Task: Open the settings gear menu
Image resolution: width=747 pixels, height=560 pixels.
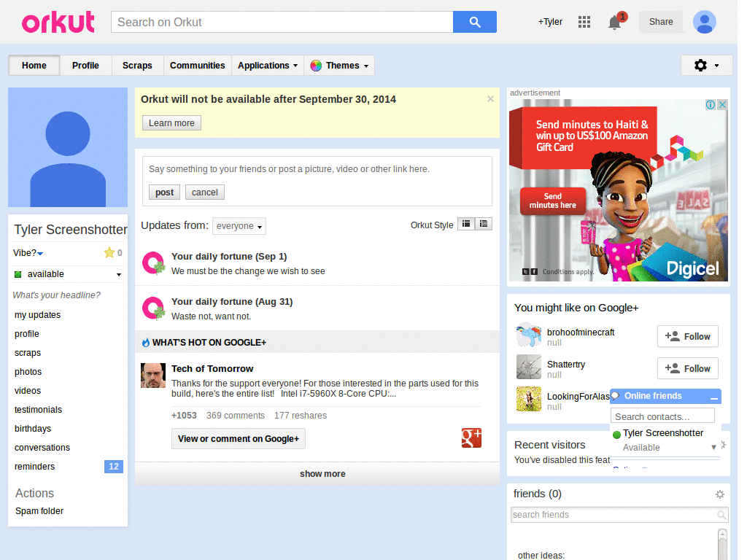Action: 706,65
